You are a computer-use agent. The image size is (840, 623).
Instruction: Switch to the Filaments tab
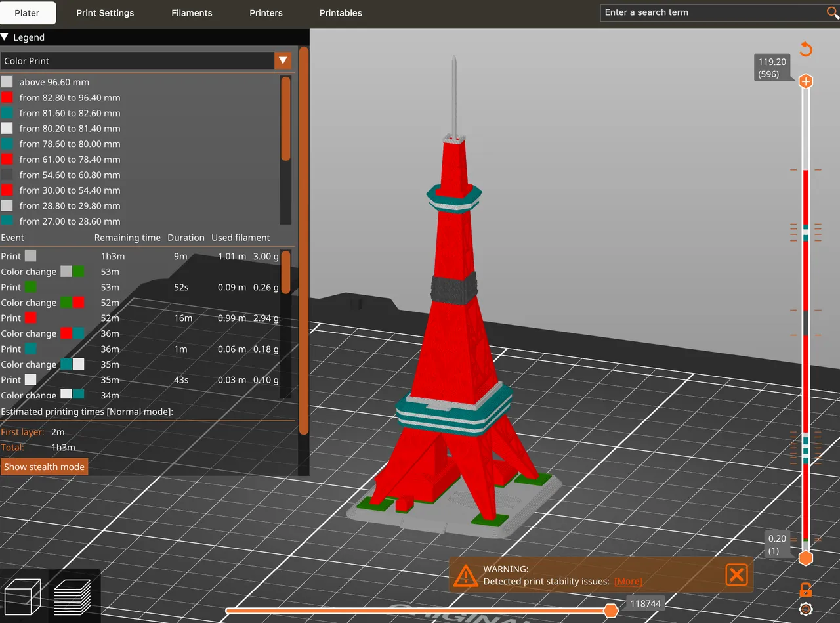tap(192, 12)
